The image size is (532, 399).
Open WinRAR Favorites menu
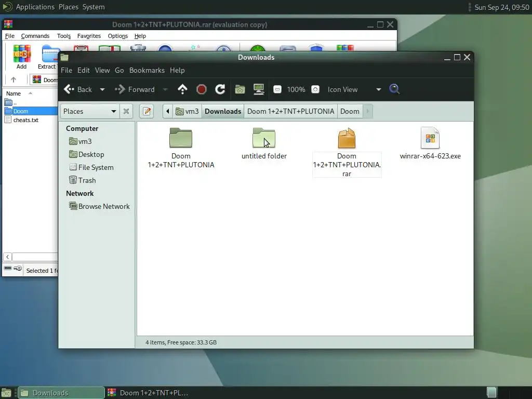(x=89, y=36)
